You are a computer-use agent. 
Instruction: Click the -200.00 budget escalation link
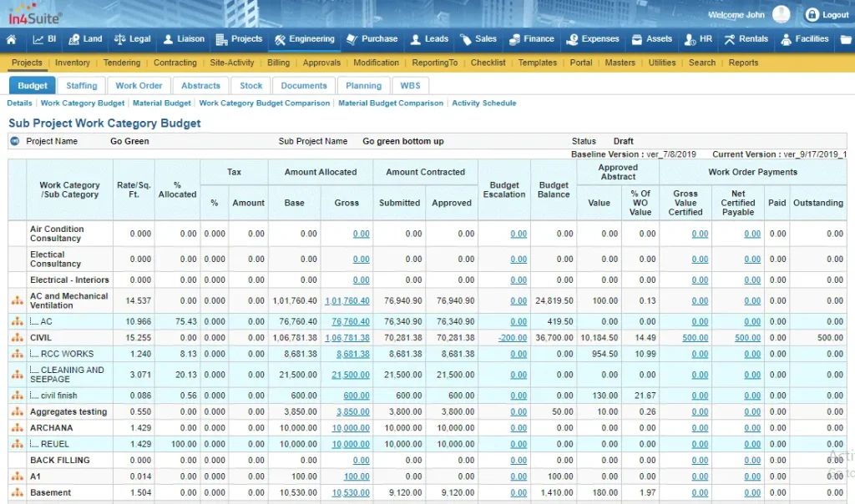click(512, 338)
